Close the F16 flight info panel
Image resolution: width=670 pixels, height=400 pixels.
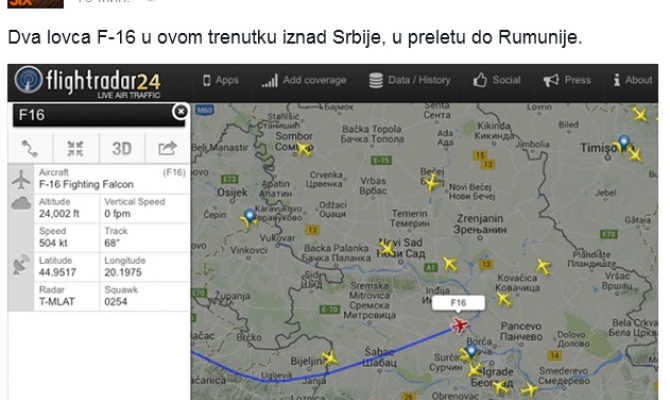(180, 113)
